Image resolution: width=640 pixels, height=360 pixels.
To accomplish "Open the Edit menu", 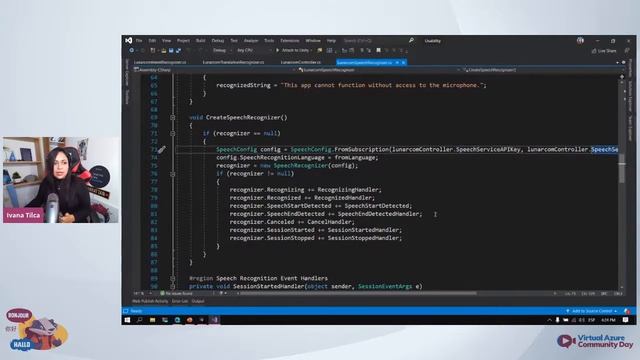I will pos(152,41).
